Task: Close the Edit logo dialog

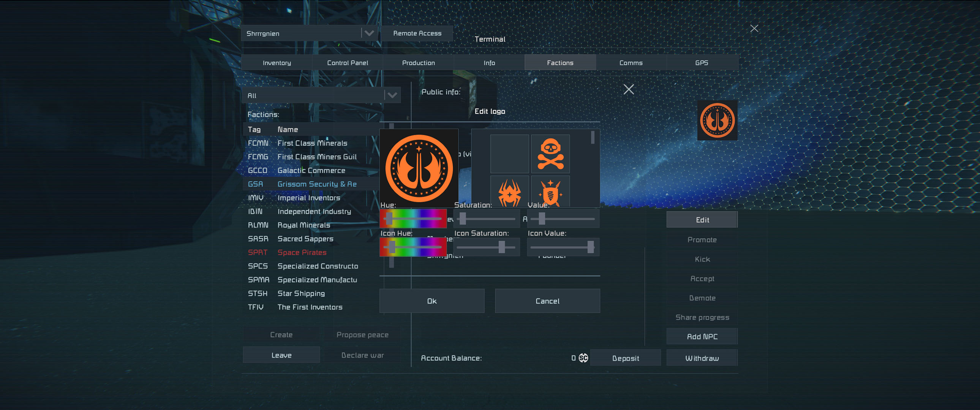Action: pyautogui.click(x=629, y=89)
